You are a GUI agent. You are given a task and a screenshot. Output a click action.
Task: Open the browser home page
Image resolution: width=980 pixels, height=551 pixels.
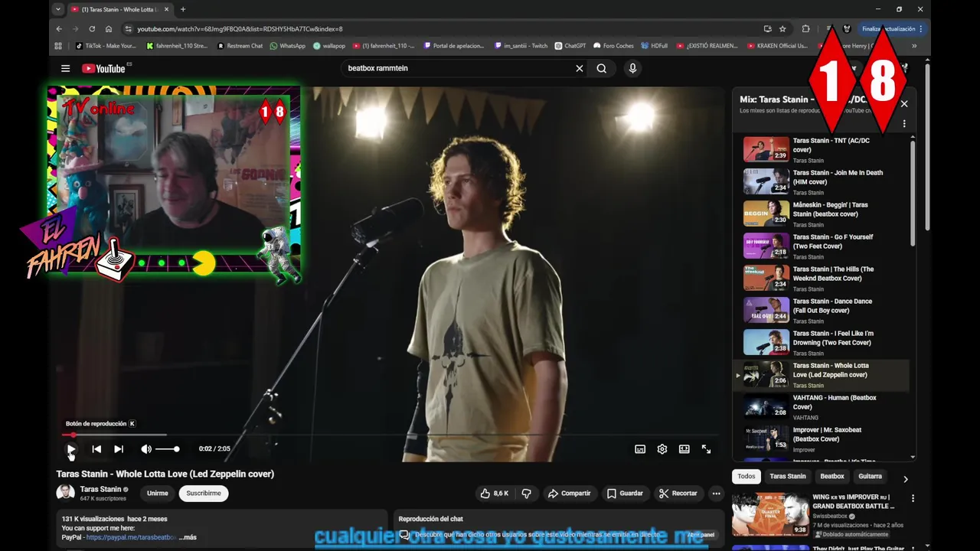pos(109,29)
